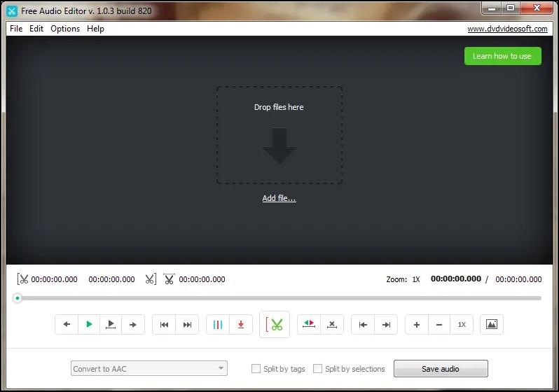Screen dimensions: 559x392
Task: Open the Edit menu
Action: coord(36,29)
